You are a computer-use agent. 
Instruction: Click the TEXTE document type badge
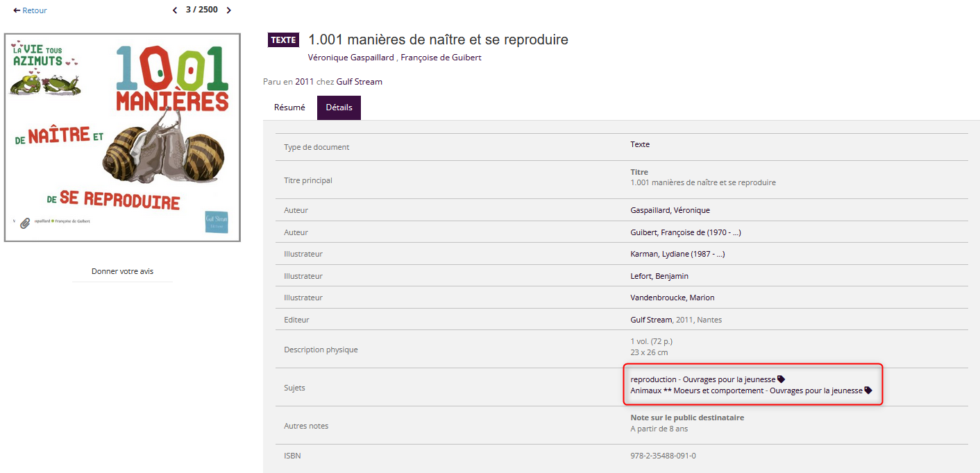pyautogui.click(x=283, y=40)
